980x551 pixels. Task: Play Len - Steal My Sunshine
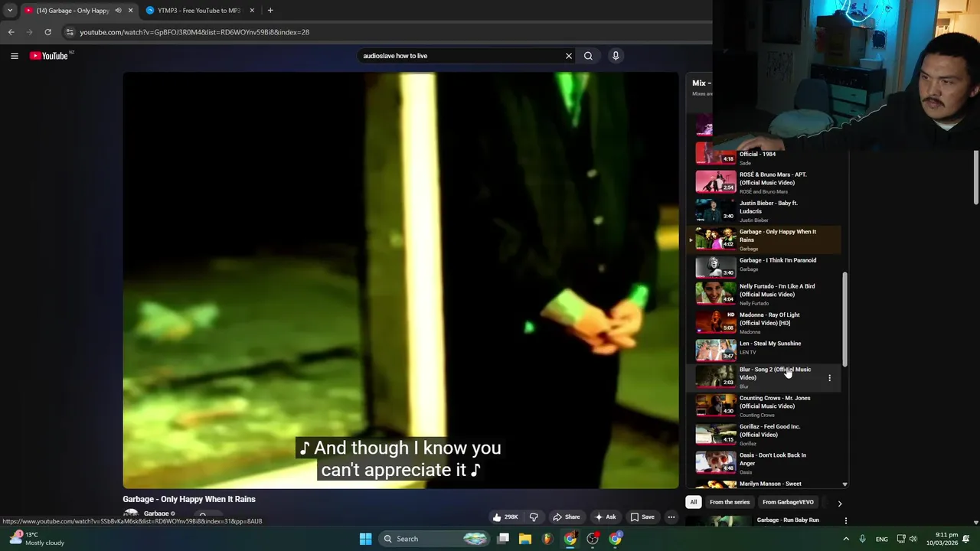click(766, 349)
